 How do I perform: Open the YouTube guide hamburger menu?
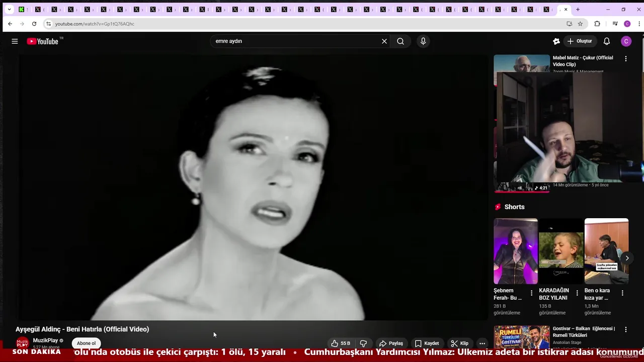pyautogui.click(x=15, y=41)
